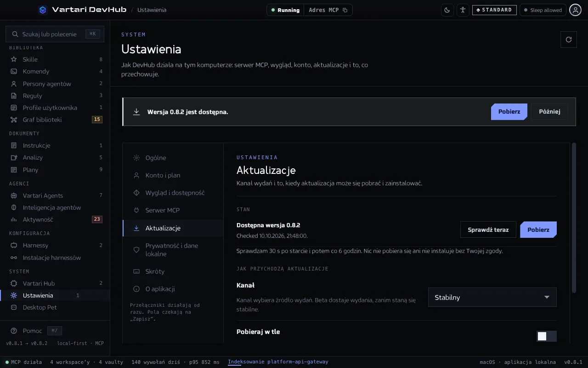Screen dimensions: 588x368
Task: Click the Plany sidebar icon
Action: click(14, 170)
